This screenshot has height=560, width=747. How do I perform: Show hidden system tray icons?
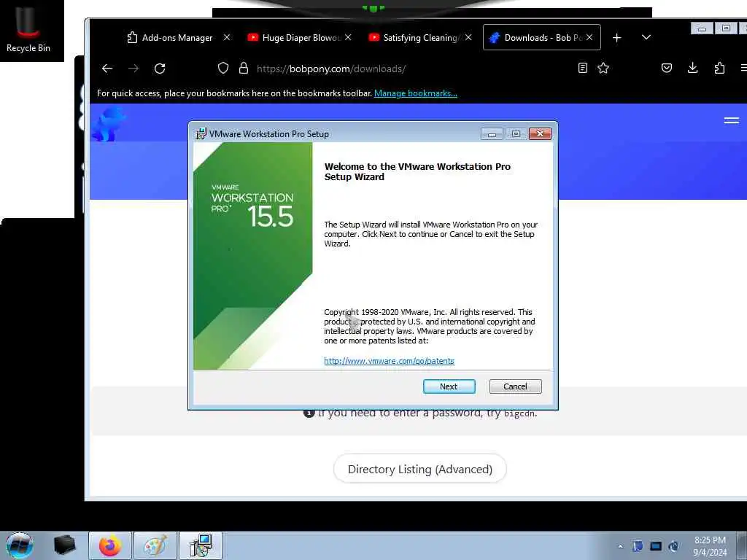click(620, 546)
